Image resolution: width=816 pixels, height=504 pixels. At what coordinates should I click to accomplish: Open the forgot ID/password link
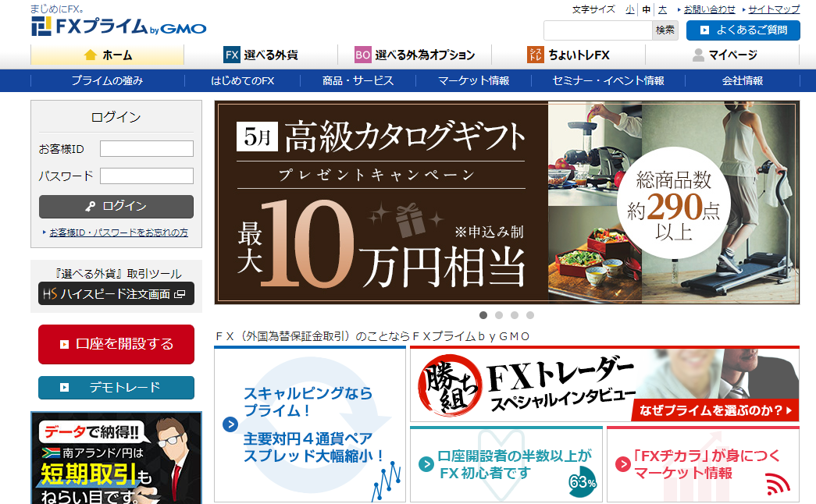pyautogui.click(x=119, y=232)
